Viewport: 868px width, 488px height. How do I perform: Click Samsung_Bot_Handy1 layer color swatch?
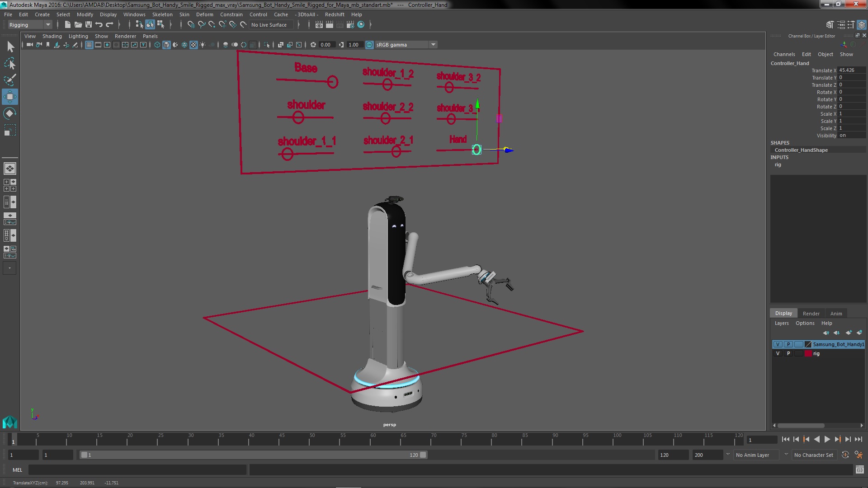[x=808, y=344]
